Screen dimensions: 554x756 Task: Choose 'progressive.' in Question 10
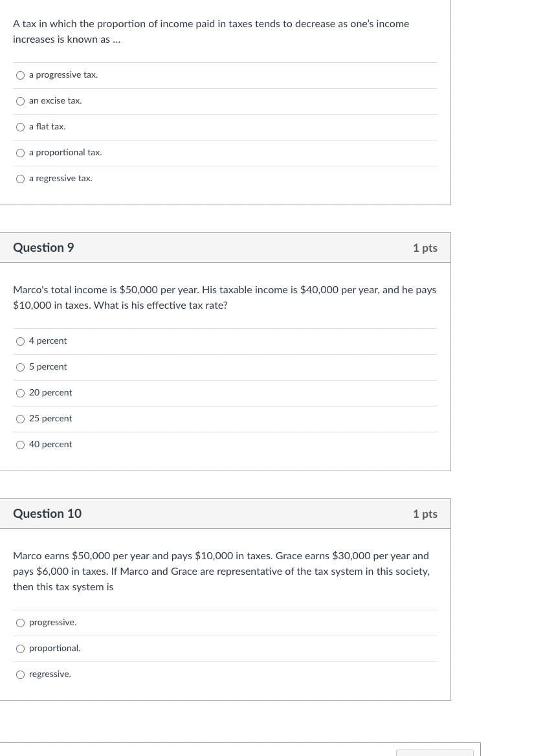coord(20,623)
